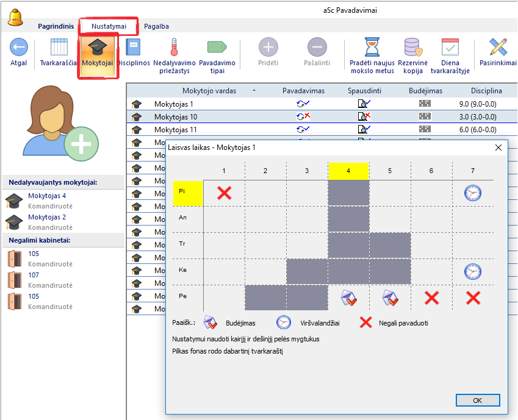Select the Mokytojai toolbar icon
Viewport: 518px width, 420px height.
click(98, 47)
